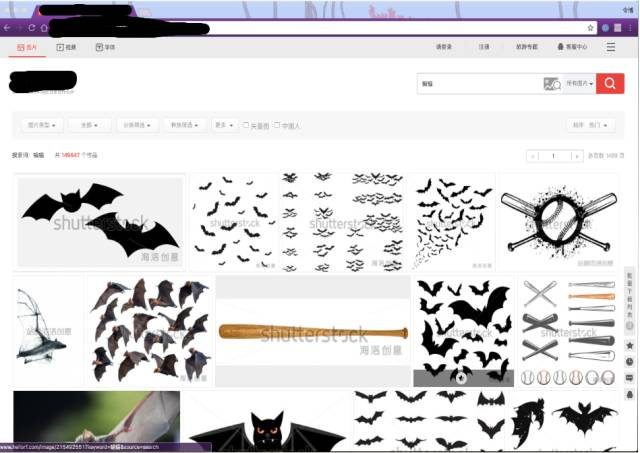
Task: Click the 请登录 login link
Action: (x=444, y=47)
